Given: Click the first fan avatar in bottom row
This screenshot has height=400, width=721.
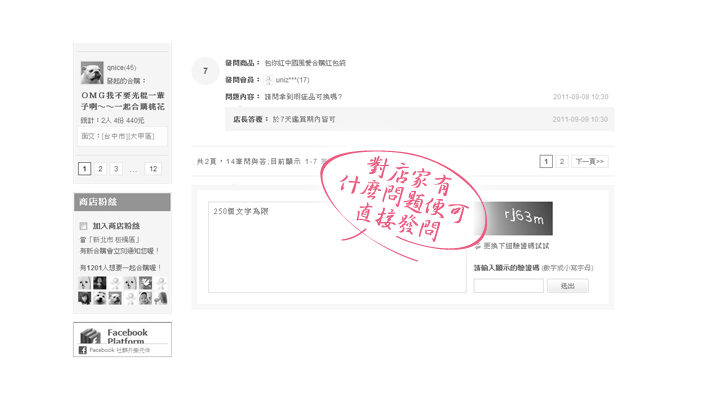Looking at the screenshot, I should click(85, 298).
